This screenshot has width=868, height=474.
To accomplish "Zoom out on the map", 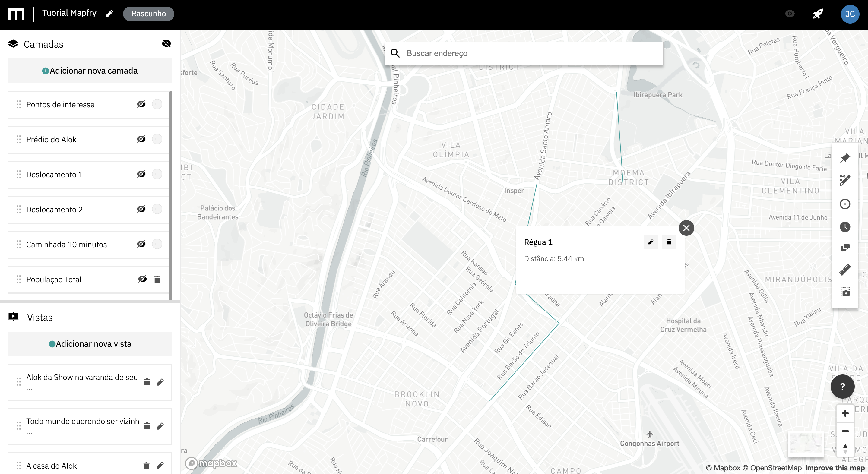I will [845, 431].
